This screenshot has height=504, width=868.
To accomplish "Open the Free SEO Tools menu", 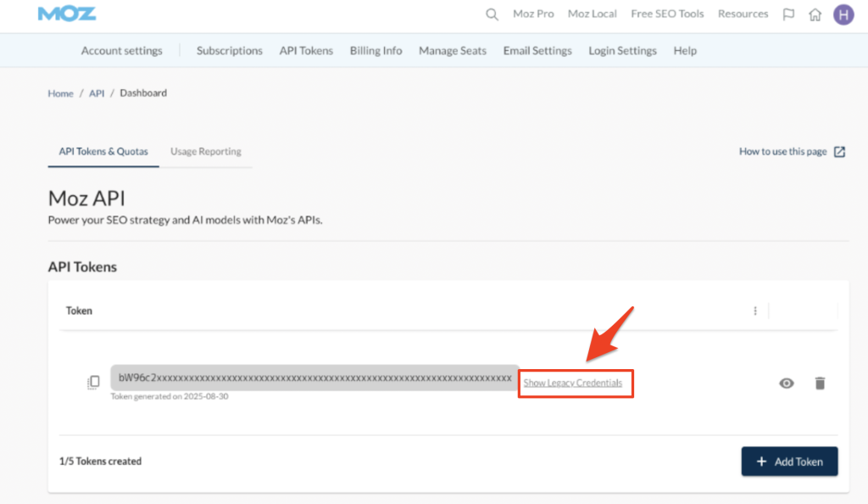I will (x=667, y=14).
